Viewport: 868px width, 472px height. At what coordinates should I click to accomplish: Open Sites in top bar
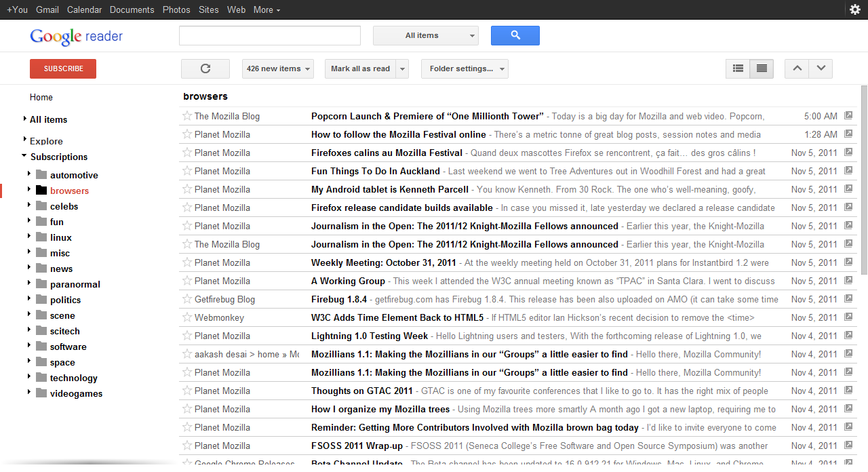click(x=209, y=9)
